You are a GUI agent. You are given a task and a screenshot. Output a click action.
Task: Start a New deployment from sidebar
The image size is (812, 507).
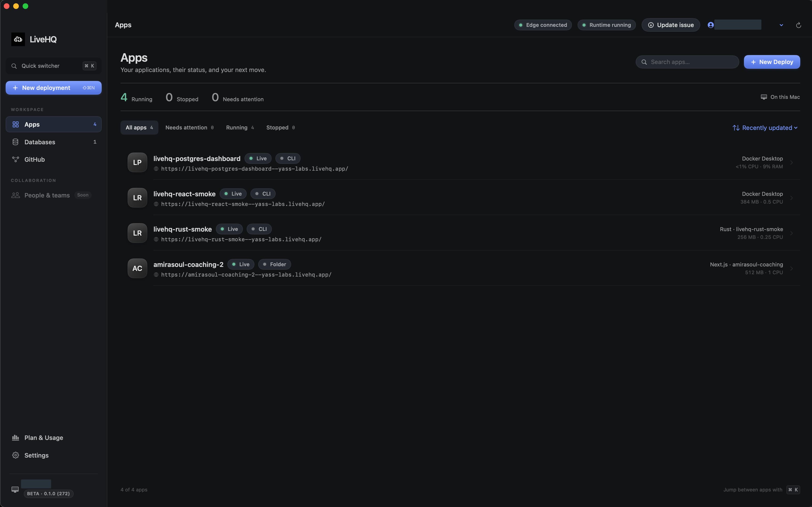click(54, 88)
